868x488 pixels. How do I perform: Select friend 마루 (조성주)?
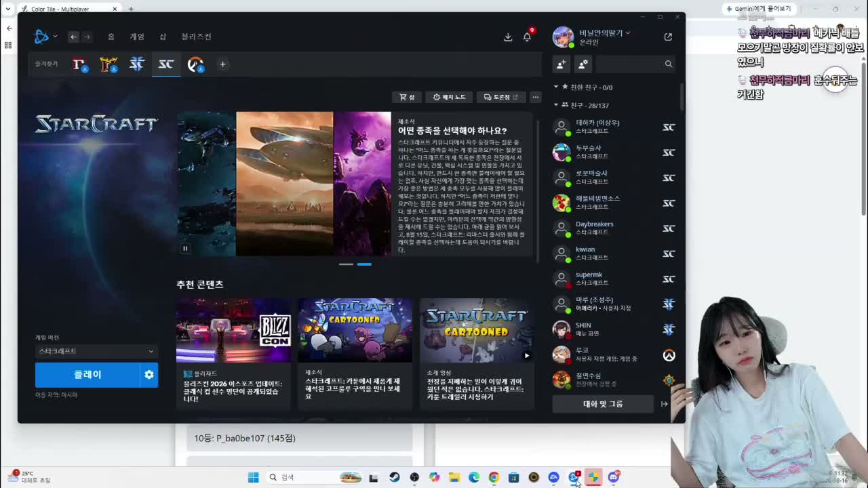point(614,304)
